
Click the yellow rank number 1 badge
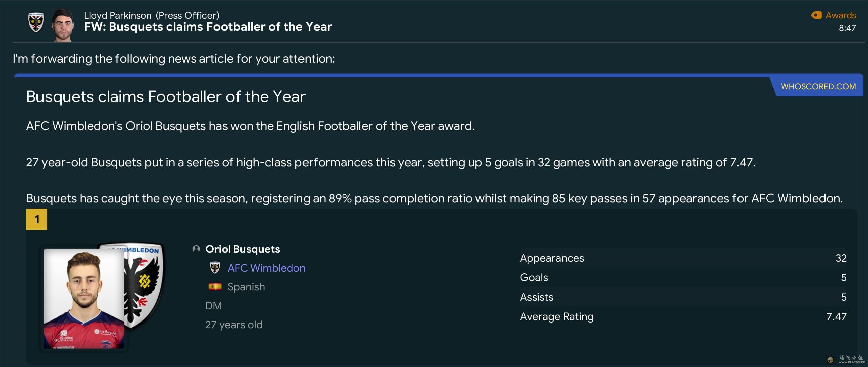coord(36,219)
